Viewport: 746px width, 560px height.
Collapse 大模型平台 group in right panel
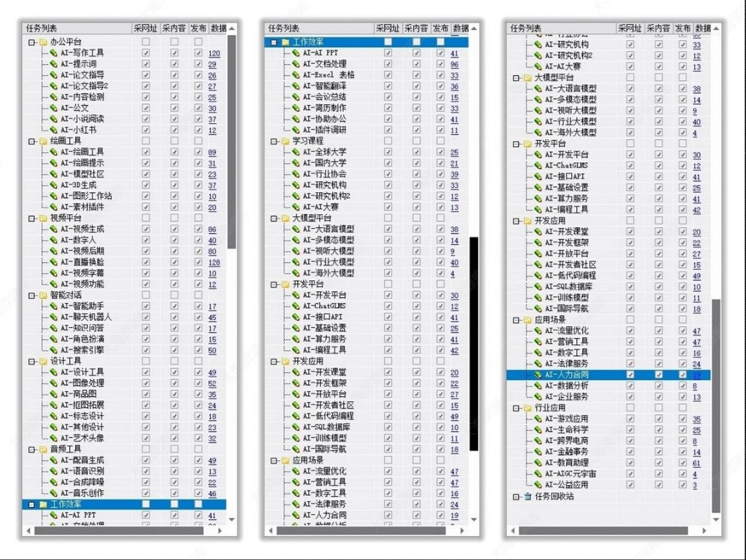pos(517,77)
